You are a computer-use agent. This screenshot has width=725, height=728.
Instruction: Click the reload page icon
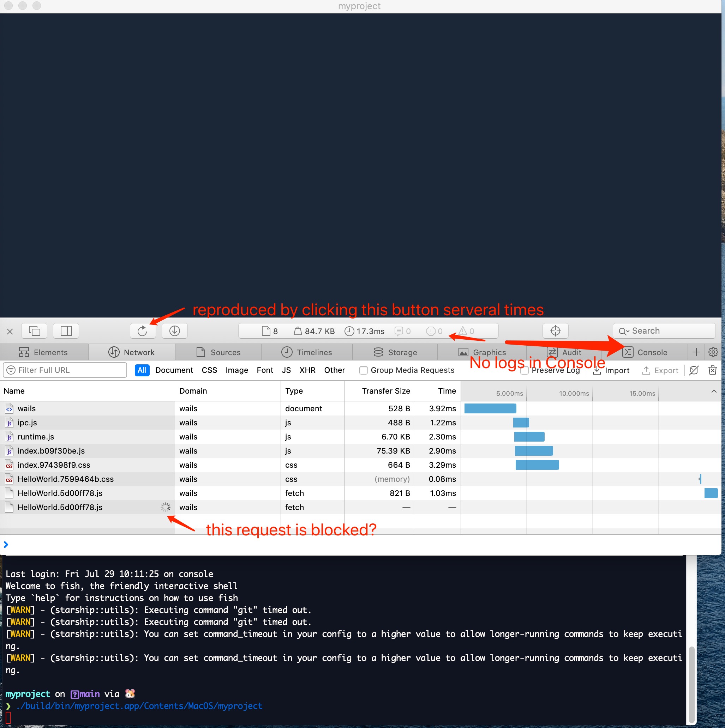point(143,331)
